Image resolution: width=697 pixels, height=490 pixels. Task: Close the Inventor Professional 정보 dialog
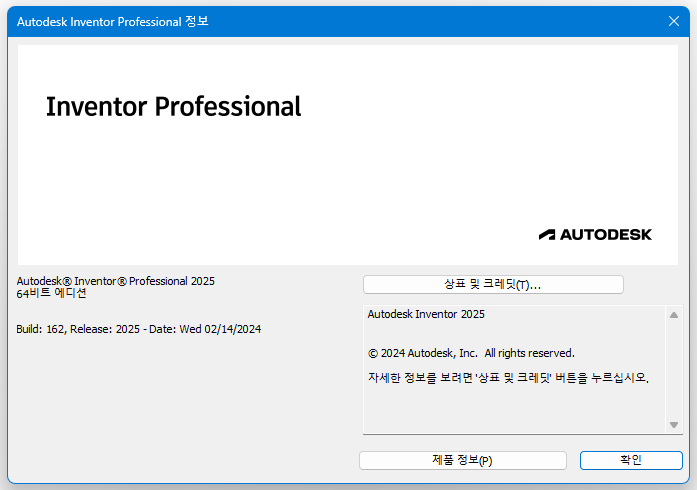coord(673,21)
